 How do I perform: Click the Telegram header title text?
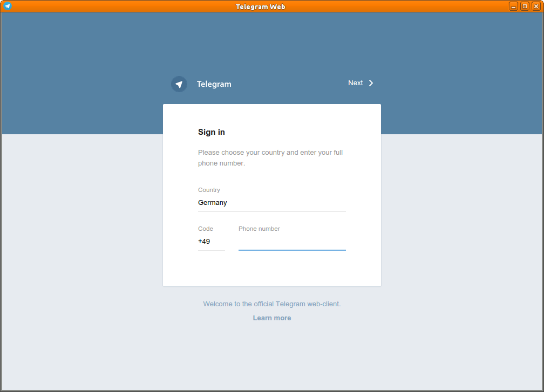[x=214, y=84]
